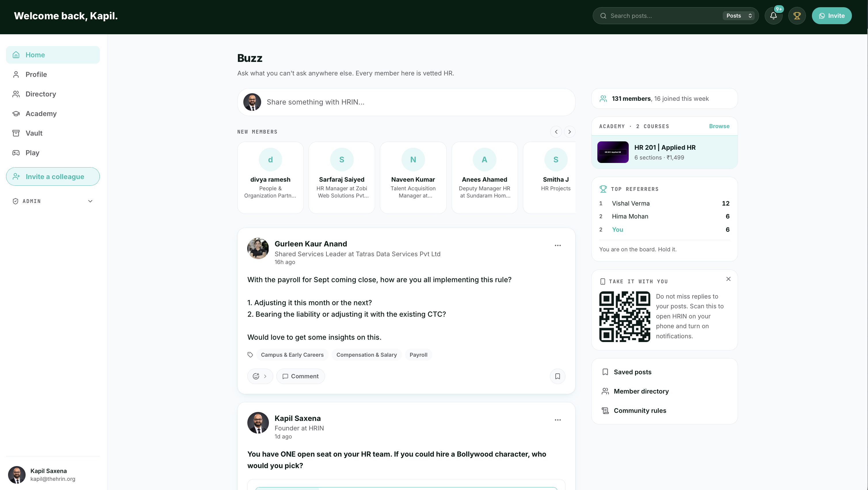Open the Posts search scope dropdown
Screen dimensions: 868x490
739,16
